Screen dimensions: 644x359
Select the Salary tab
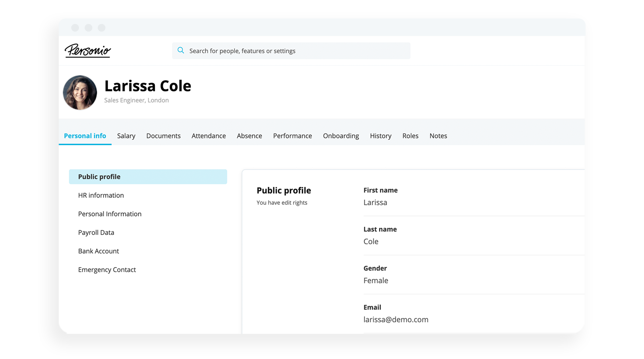click(x=125, y=136)
